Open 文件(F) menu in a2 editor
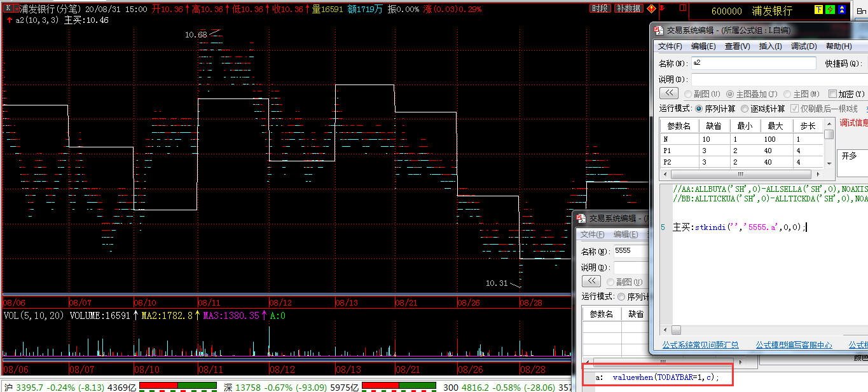Viewport: 868px width, 392px height. 670,46
